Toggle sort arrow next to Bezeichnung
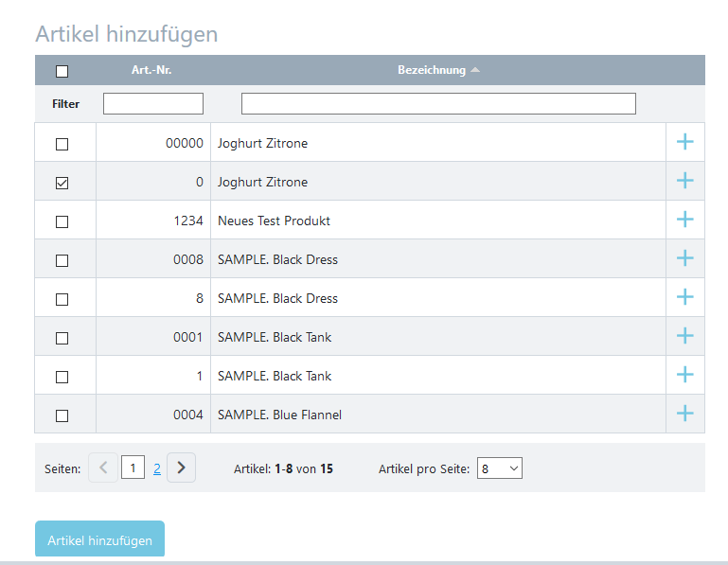Viewport: 728px width, 565px height. (x=475, y=70)
